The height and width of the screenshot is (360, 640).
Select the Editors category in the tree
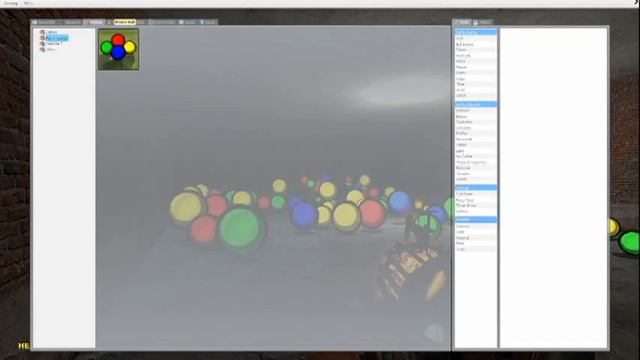[x=51, y=32]
